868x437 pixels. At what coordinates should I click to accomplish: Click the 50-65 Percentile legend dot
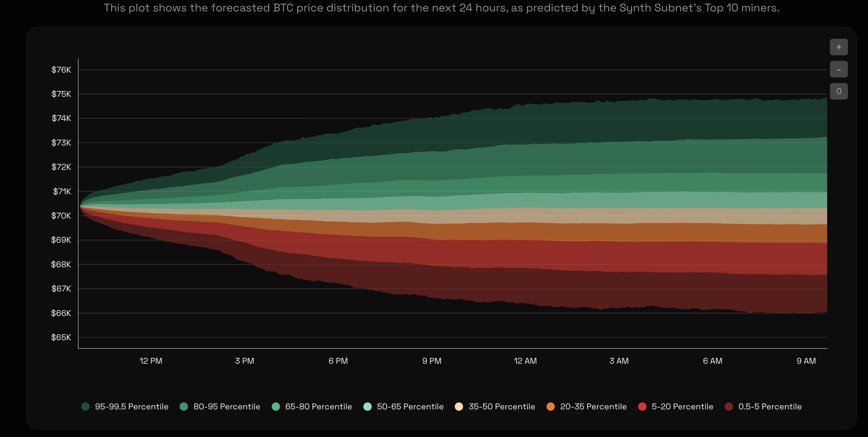tap(368, 407)
